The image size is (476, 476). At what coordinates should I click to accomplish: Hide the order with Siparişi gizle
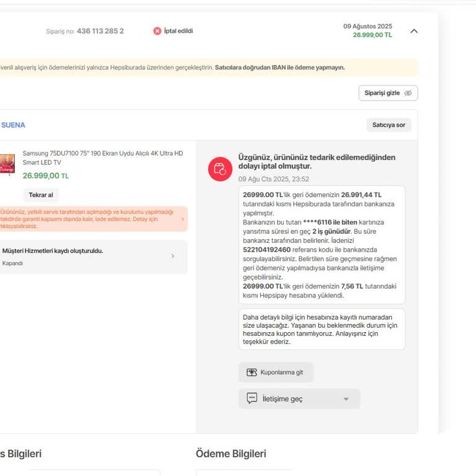(387, 93)
